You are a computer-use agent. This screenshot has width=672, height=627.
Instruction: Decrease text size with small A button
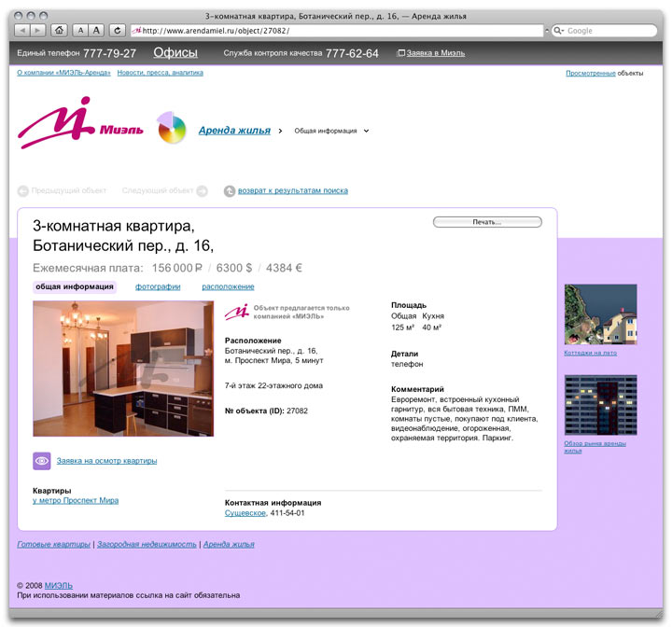tap(80, 30)
